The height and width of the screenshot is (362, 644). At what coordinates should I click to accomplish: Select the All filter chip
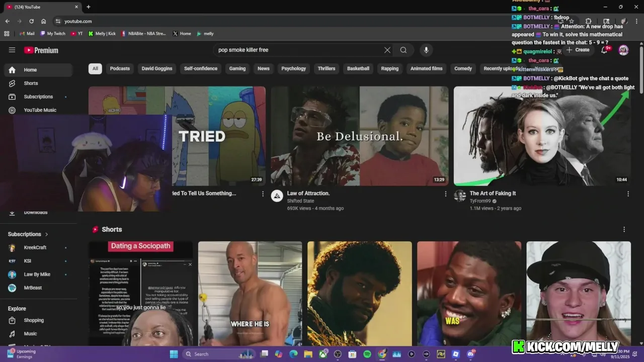[x=95, y=68]
